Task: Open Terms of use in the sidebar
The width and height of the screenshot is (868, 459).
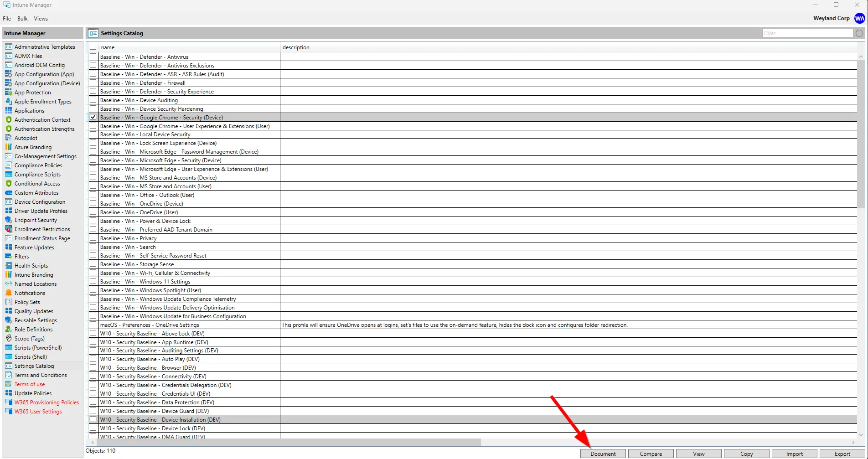Action: click(30, 384)
